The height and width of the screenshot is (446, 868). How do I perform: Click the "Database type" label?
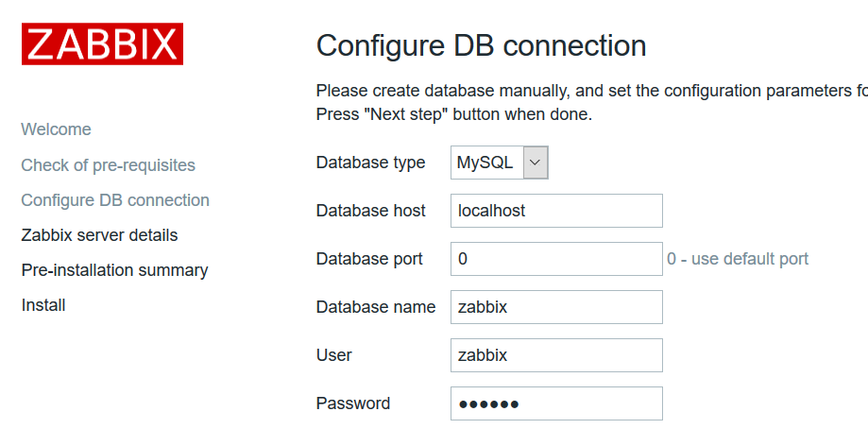pyautogui.click(x=370, y=163)
